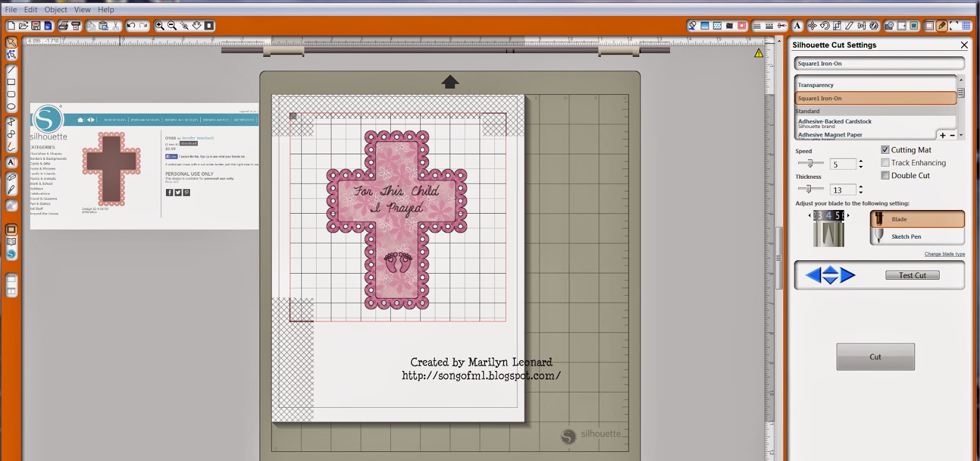980x461 pixels.
Task: Enable the Double Cut checkbox
Action: [x=885, y=175]
